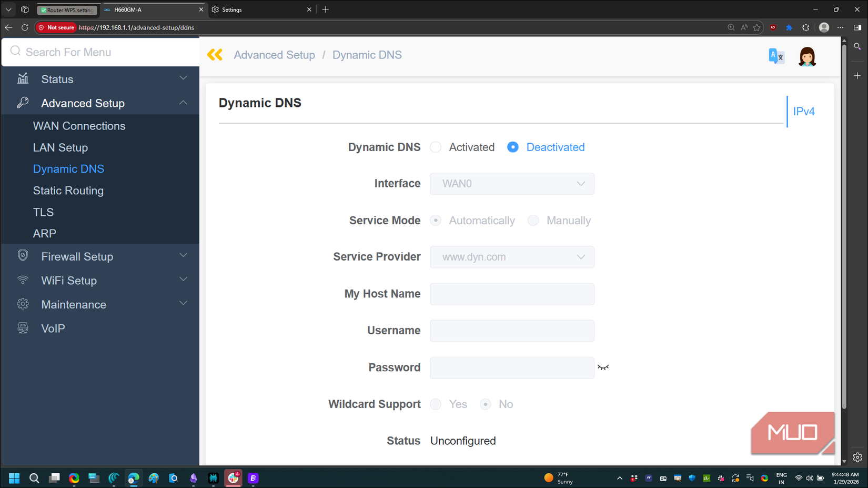868x488 pixels.
Task: Navigate back via Advanced Setup breadcrumb
Action: pyautogui.click(x=274, y=55)
